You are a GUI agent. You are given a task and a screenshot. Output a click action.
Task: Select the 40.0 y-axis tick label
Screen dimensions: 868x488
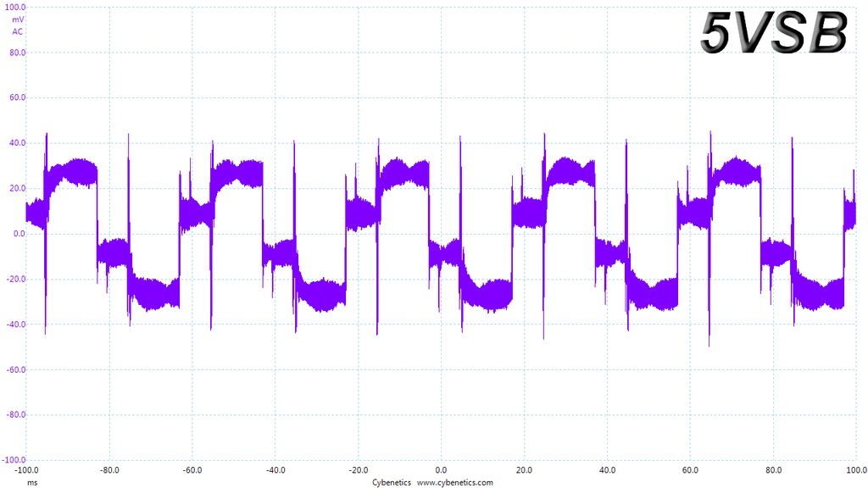point(17,142)
